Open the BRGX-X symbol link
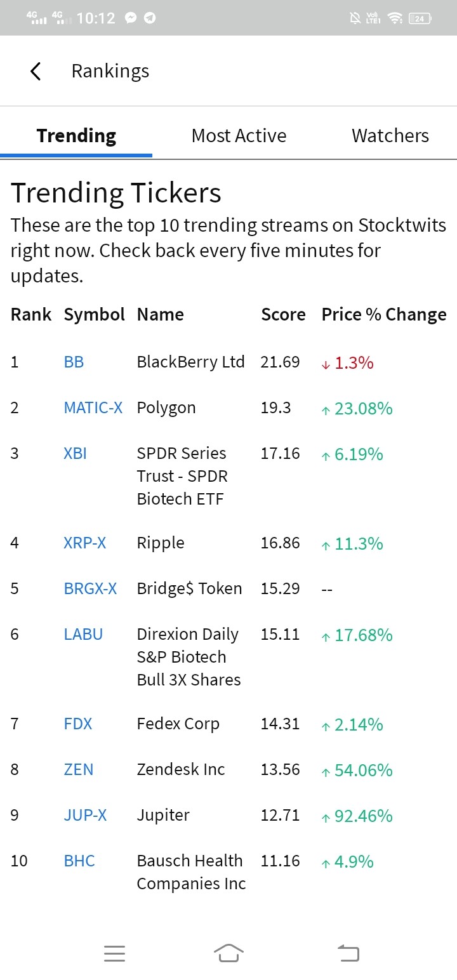Image resolution: width=457 pixels, height=980 pixels. point(90,588)
